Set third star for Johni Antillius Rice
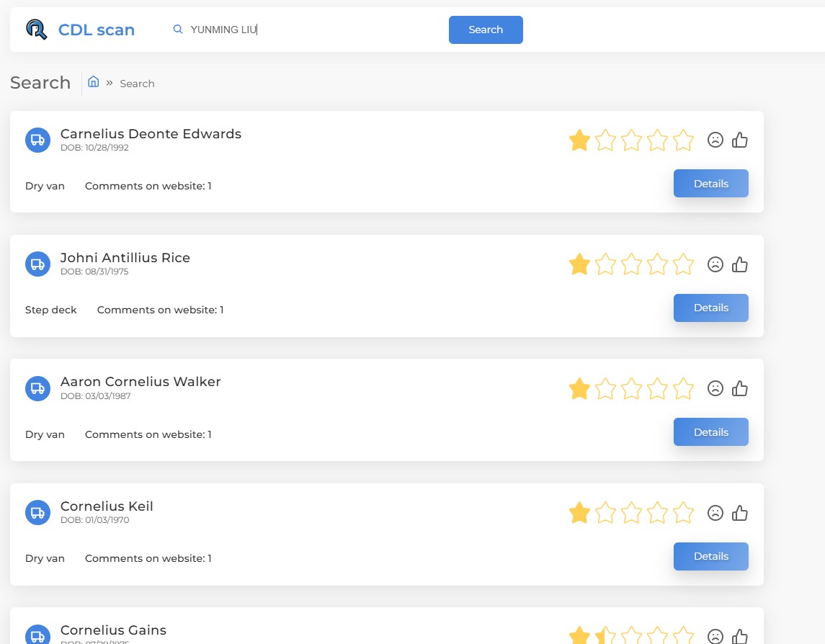825x644 pixels. tap(631, 264)
